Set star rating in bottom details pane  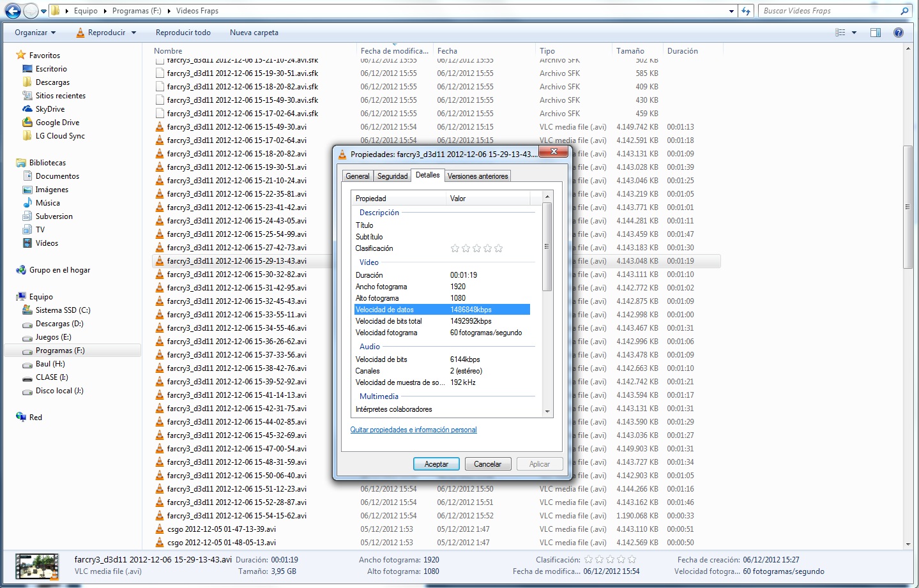click(610, 560)
